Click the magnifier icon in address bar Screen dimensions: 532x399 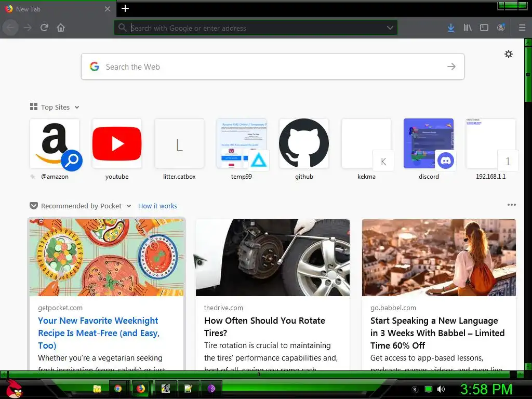(x=122, y=28)
